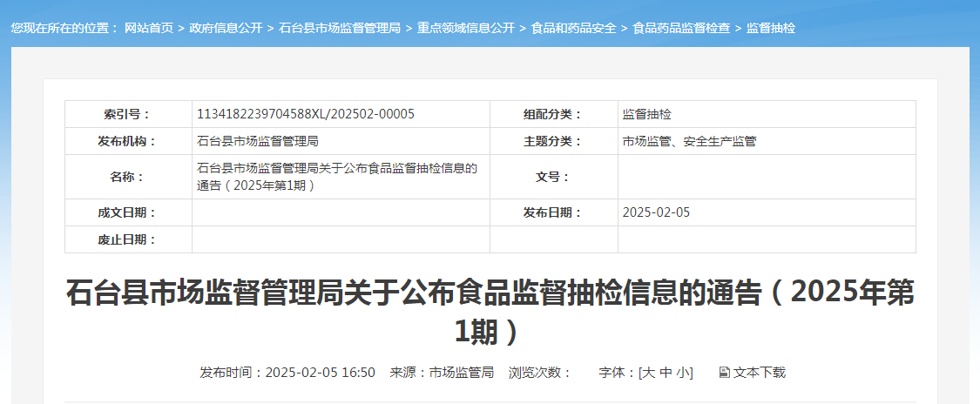The height and width of the screenshot is (404, 980).
Task: Click the 发布日期 value 2025-02-05
Action: click(656, 212)
